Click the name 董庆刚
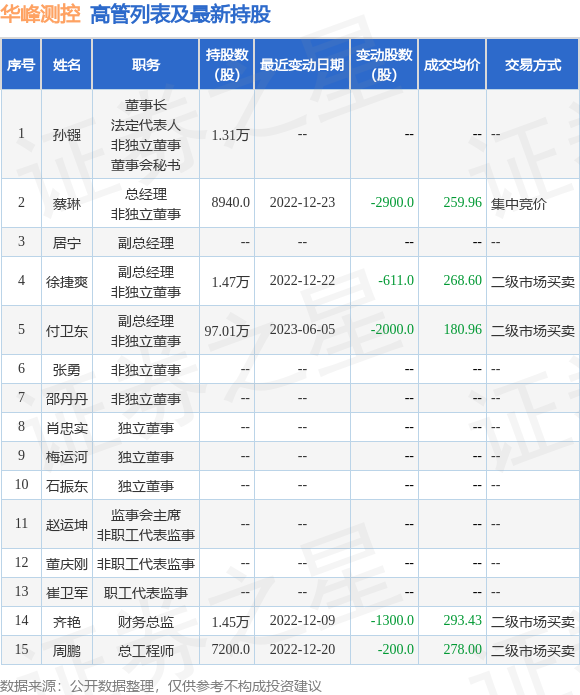This screenshot has height=695, width=580. pos(66,563)
